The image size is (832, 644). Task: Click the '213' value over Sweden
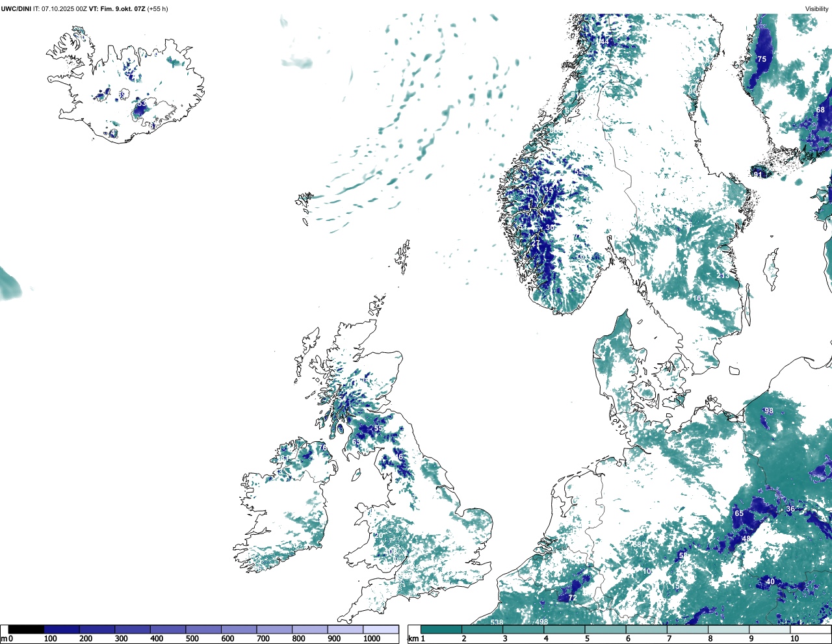tap(723, 276)
